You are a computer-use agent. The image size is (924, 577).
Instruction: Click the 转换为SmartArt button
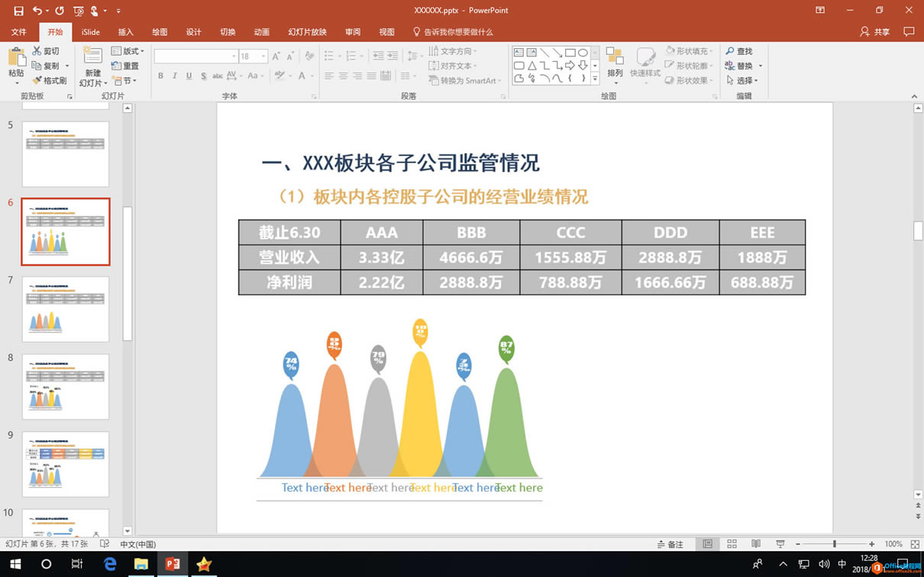465,81
